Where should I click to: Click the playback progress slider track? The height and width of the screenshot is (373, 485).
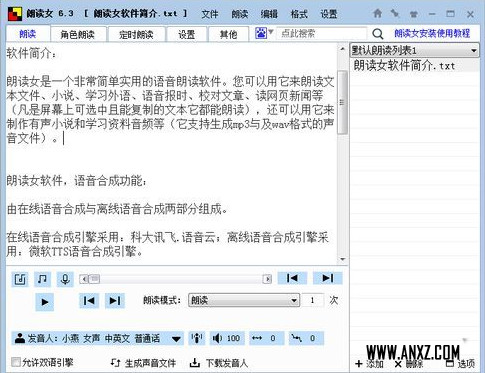[x=175, y=279]
